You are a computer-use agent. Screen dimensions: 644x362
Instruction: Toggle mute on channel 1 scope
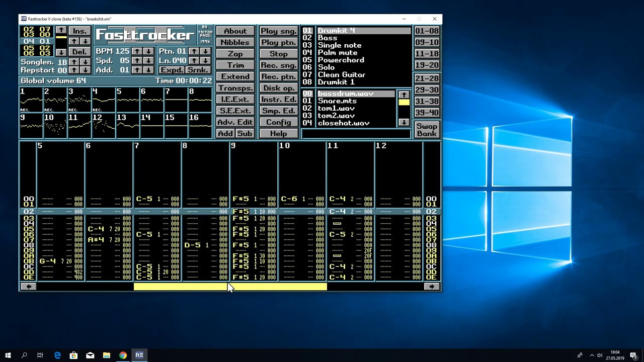[x=31, y=100]
